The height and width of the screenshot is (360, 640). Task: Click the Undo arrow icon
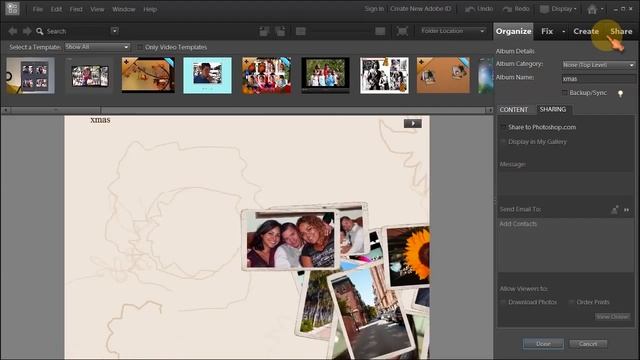[470, 9]
